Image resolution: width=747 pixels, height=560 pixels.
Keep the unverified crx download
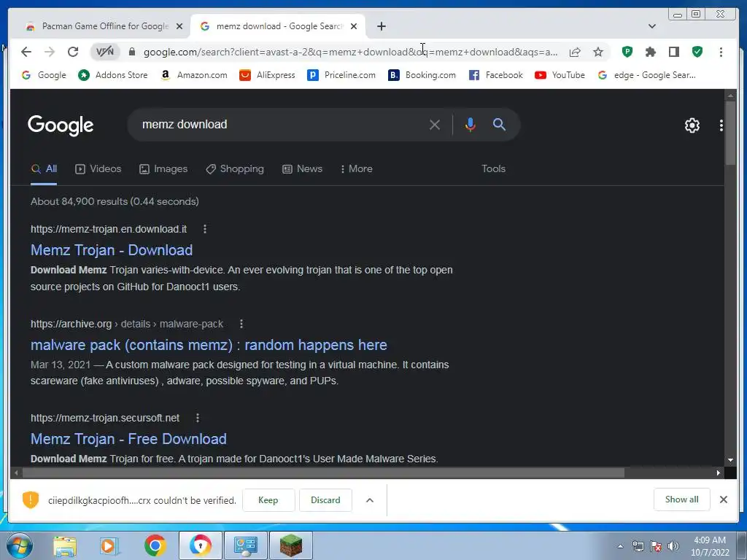pos(268,500)
